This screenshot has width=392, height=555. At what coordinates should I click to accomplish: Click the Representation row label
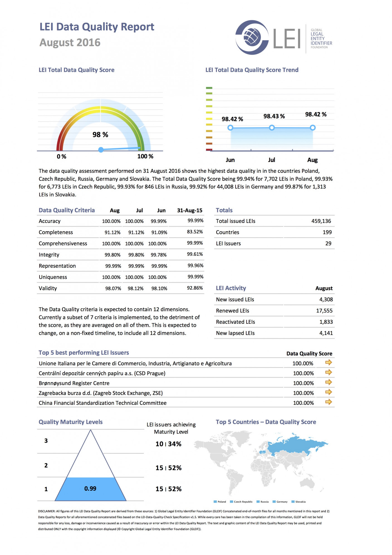point(57,266)
